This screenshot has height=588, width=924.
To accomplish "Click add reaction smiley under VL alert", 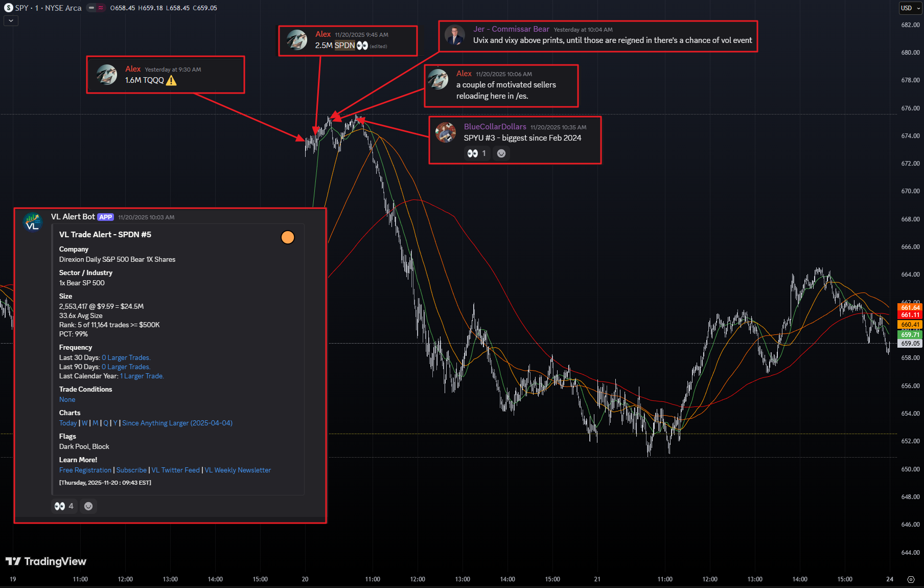I will coord(88,506).
